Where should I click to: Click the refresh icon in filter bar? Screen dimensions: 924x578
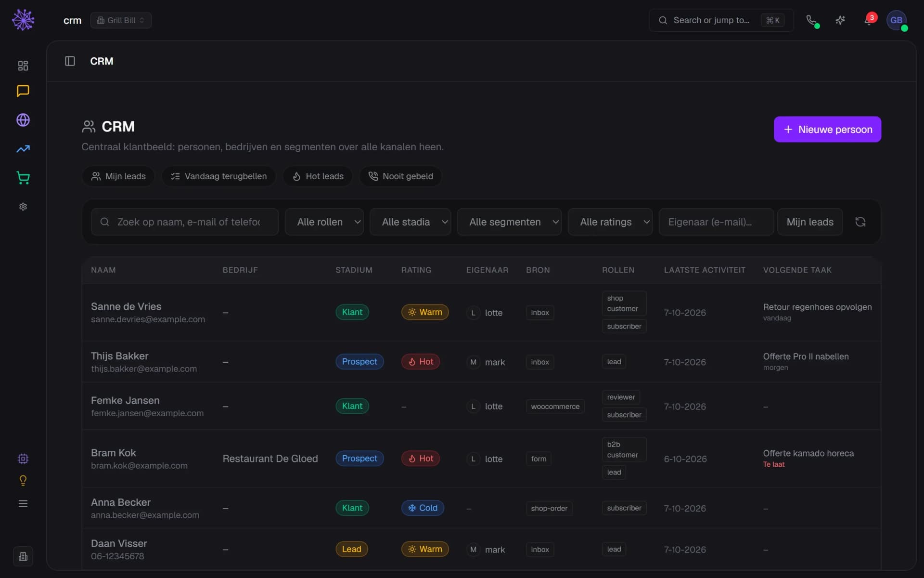pyautogui.click(x=860, y=222)
